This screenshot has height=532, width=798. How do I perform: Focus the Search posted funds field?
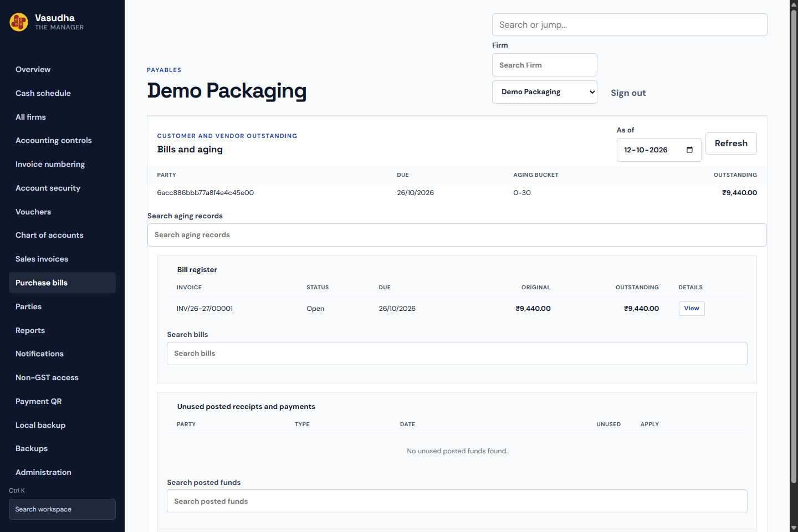pyautogui.click(x=457, y=502)
